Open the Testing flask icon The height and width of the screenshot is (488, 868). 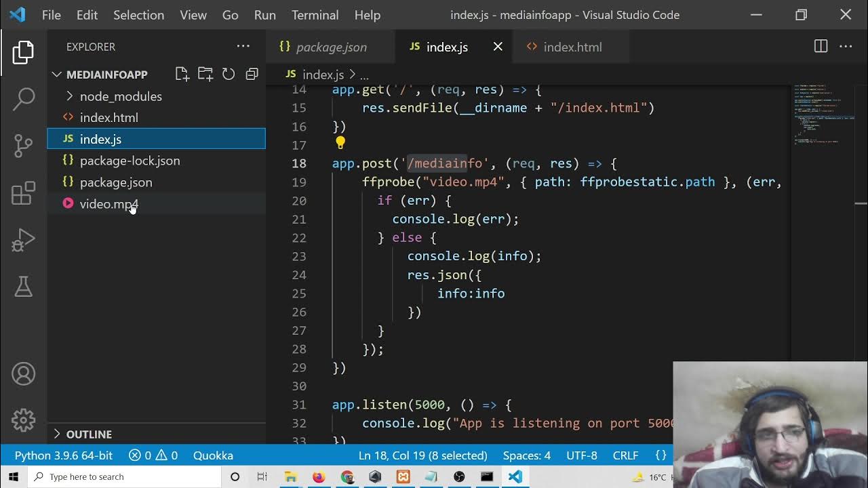coord(23,287)
